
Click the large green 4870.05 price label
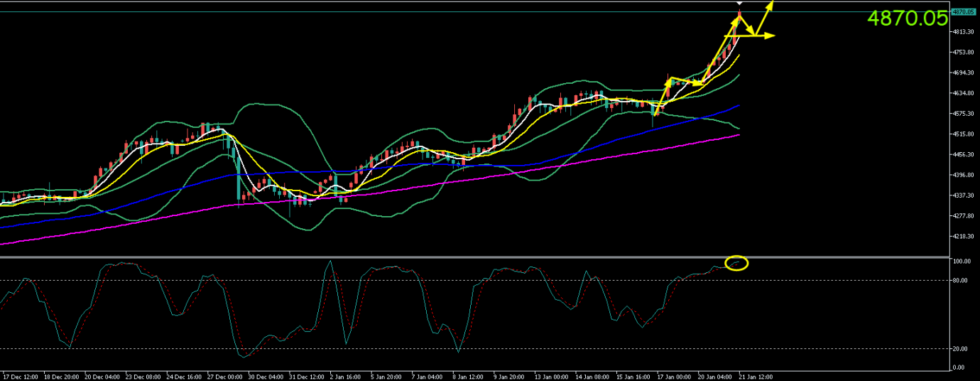point(907,18)
